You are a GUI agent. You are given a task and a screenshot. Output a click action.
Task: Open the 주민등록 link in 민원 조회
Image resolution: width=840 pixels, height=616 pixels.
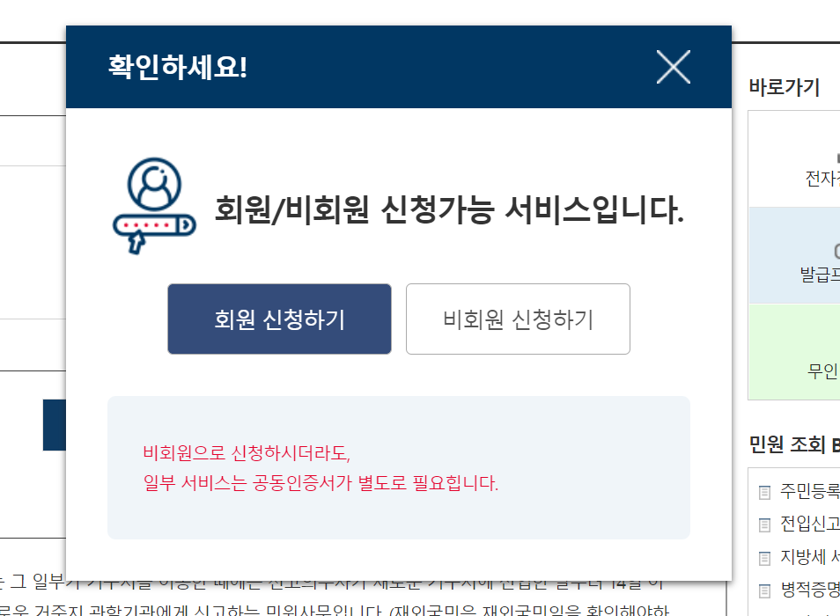pos(809,491)
